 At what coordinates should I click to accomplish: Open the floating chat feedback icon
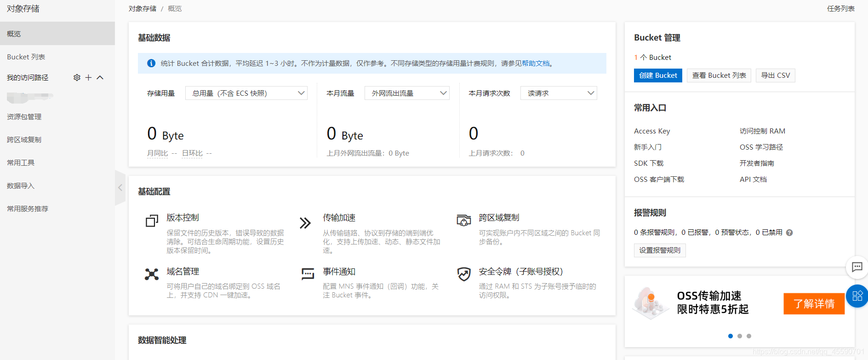[x=857, y=267]
